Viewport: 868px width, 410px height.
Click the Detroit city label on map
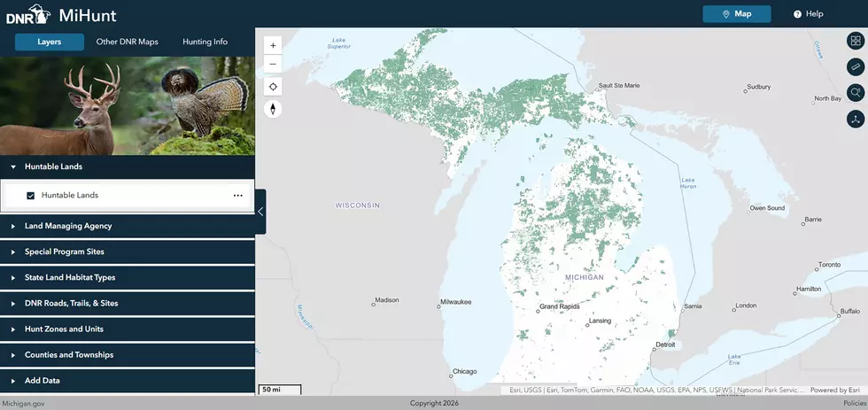click(665, 344)
